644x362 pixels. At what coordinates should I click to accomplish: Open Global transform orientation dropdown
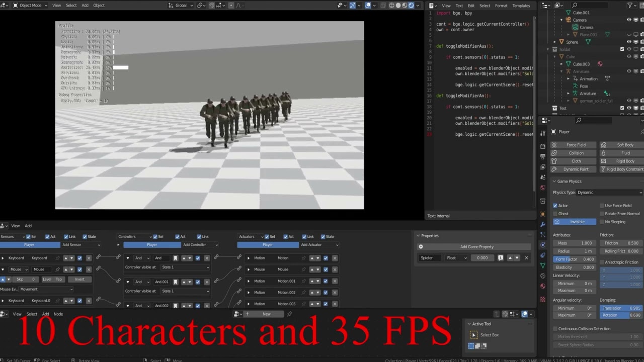pyautogui.click(x=181, y=6)
